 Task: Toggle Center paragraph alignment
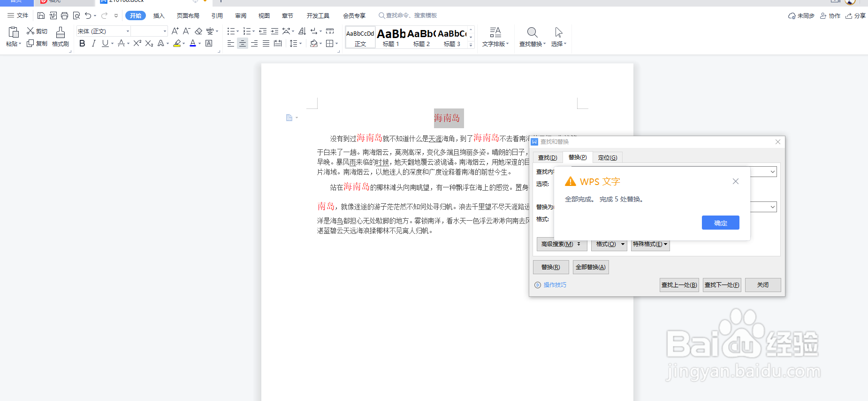tap(242, 43)
